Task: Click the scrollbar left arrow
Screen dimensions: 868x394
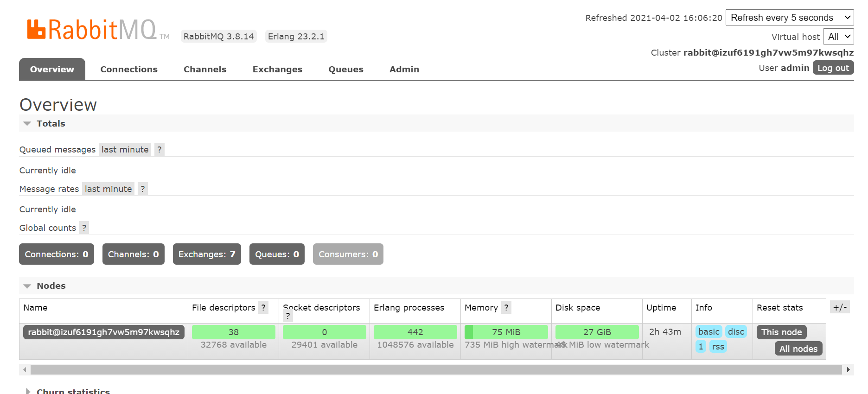Action: click(x=25, y=369)
